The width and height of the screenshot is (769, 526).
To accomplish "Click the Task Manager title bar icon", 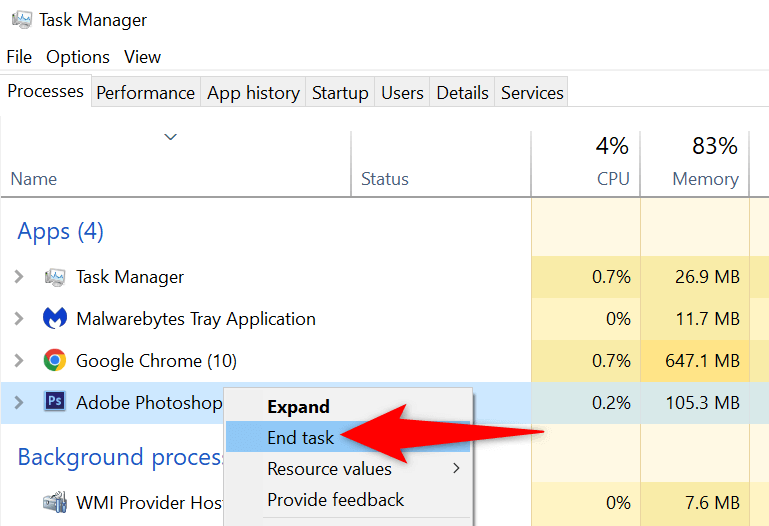I will click(19, 20).
